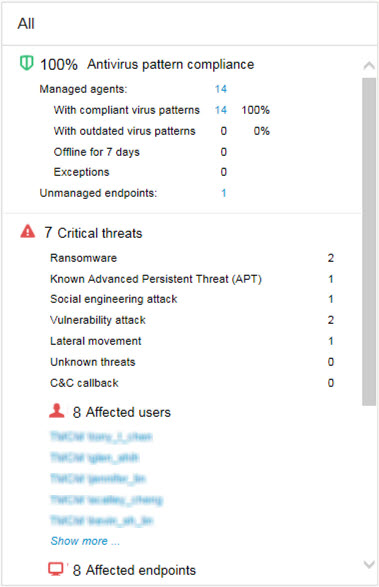Open the compliant virus patterns count link
379x587 pixels.
[221, 110]
